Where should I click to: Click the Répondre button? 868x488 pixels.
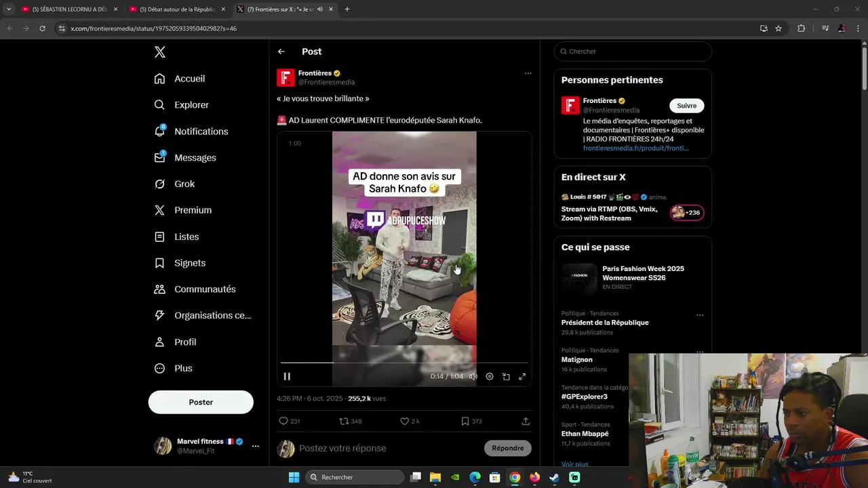tap(508, 448)
